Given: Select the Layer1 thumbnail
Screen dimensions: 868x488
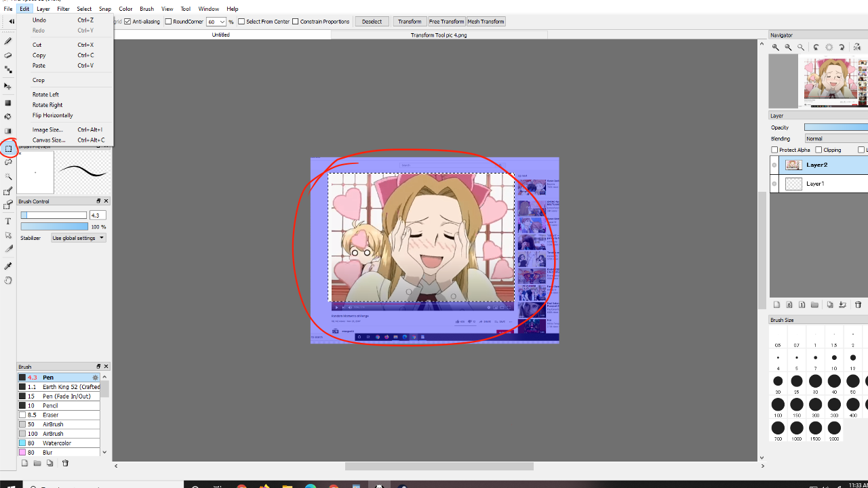Looking at the screenshot, I should click(x=793, y=184).
